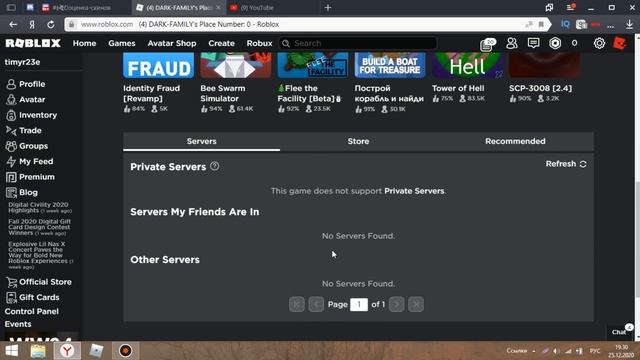Click the Private Servers help icon
The width and height of the screenshot is (640, 360).
(215, 166)
